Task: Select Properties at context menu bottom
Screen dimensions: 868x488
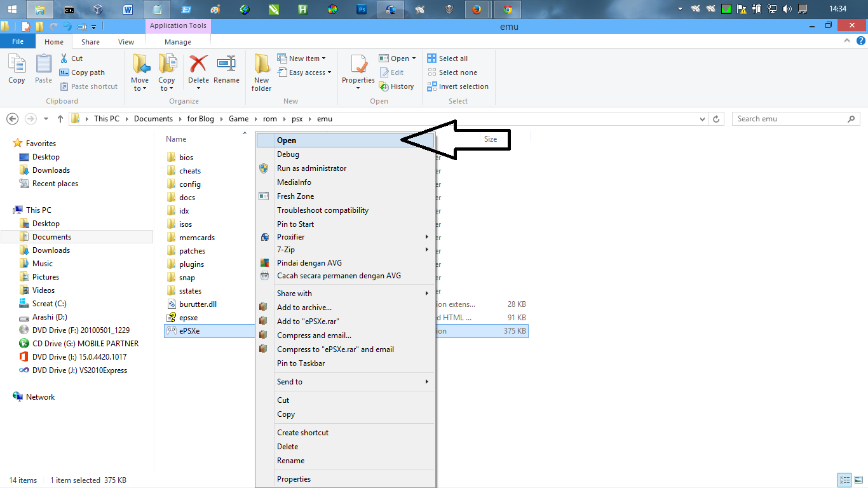Action: [x=345, y=479]
